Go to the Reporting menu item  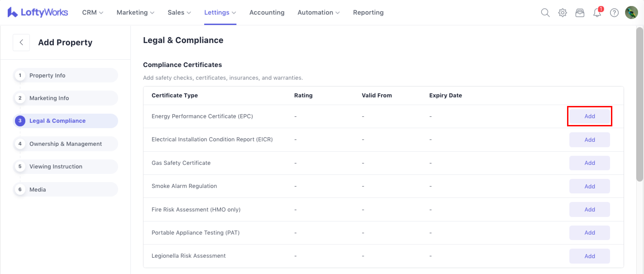click(x=368, y=12)
